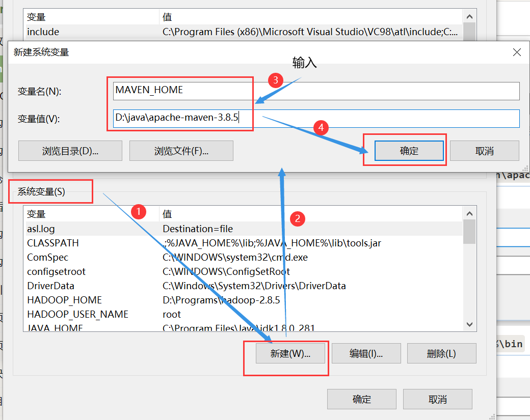Click system variables list scroll down arrow
The image size is (530, 420).
point(469,324)
